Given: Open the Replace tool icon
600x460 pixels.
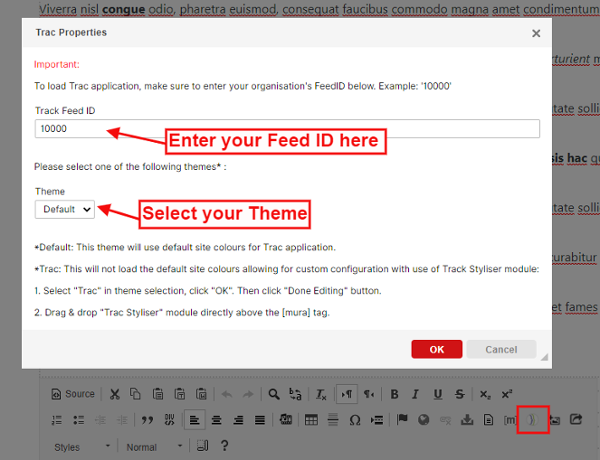Looking at the screenshot, I should (295, 394).
